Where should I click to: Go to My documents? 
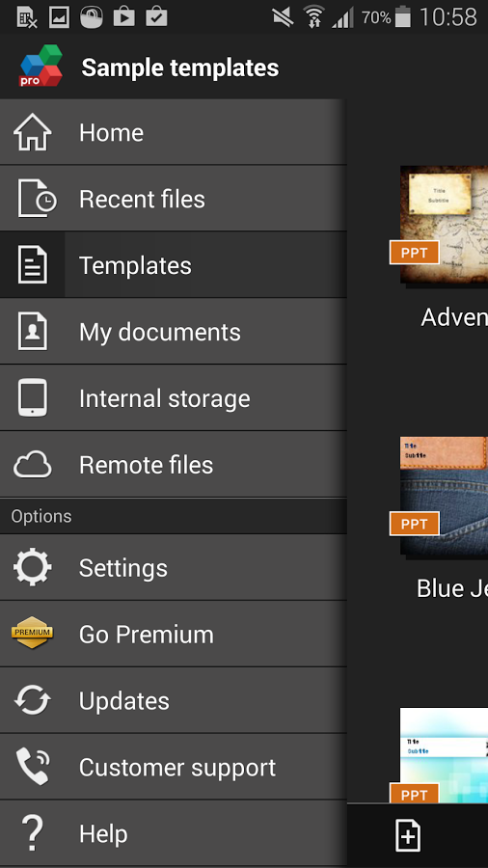(x=174, y=332)
